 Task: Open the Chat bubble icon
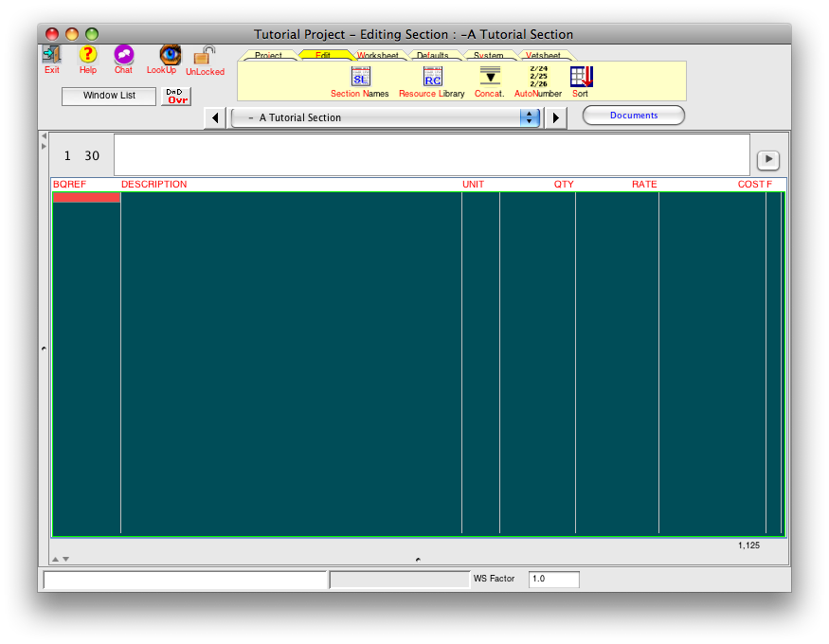click(124, 54)
